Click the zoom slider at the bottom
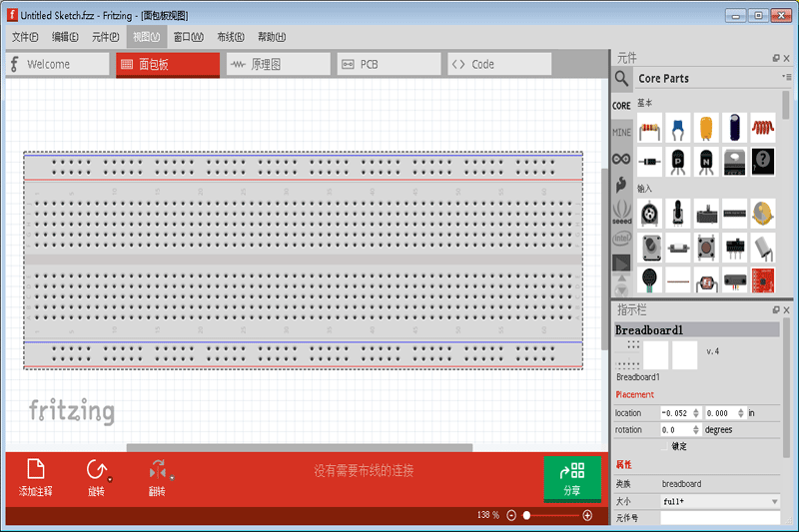This screenshot has height=532, width=799. pyautogui.click(x=551, y=515)
